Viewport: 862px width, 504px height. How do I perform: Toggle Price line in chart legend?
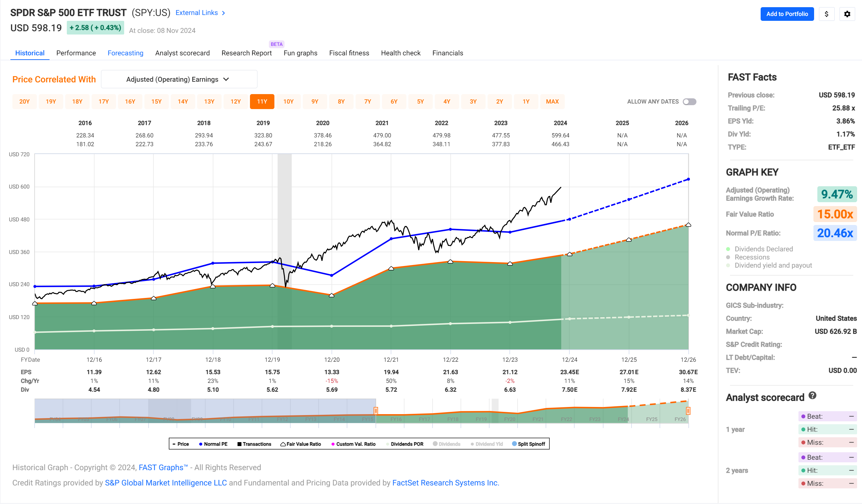point(181,444)
